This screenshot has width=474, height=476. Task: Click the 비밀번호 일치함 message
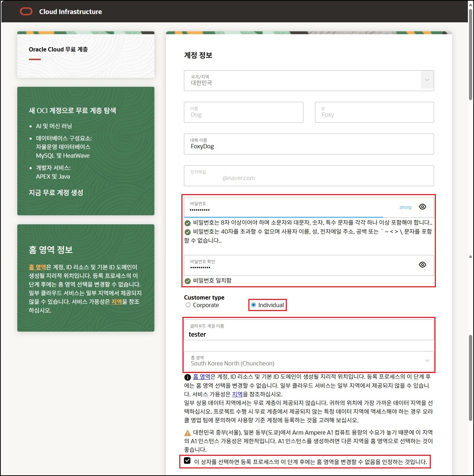point(212,280)
